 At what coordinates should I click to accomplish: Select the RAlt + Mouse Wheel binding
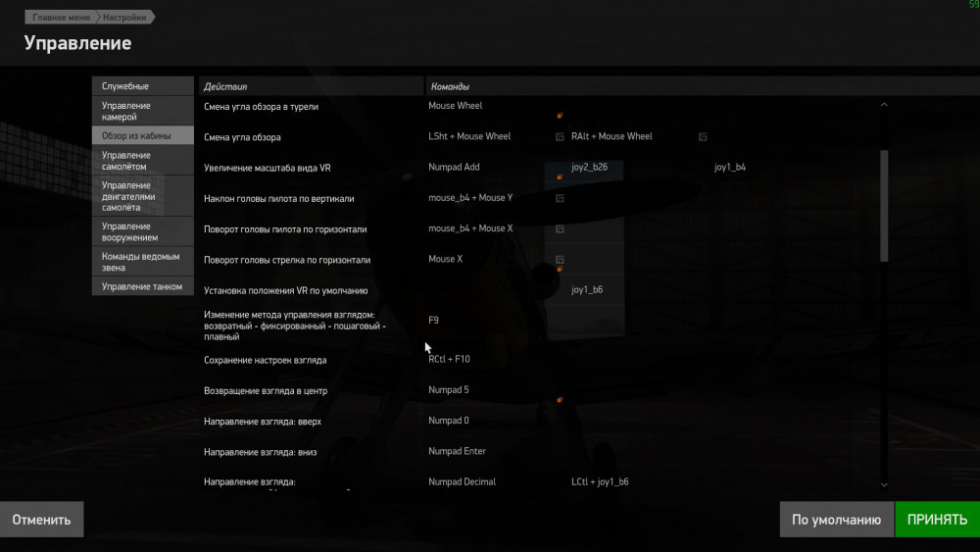(612, 136)
